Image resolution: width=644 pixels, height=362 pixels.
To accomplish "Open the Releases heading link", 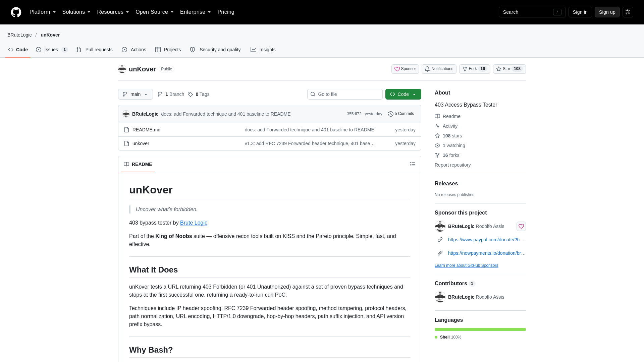I will point(446,184).
